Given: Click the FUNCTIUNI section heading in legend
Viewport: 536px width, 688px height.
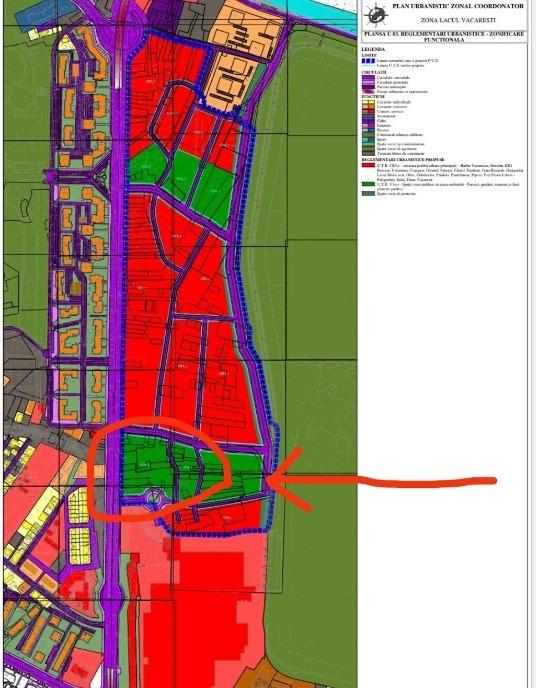Looking at the screenshot, I should (x=373, y=97).
